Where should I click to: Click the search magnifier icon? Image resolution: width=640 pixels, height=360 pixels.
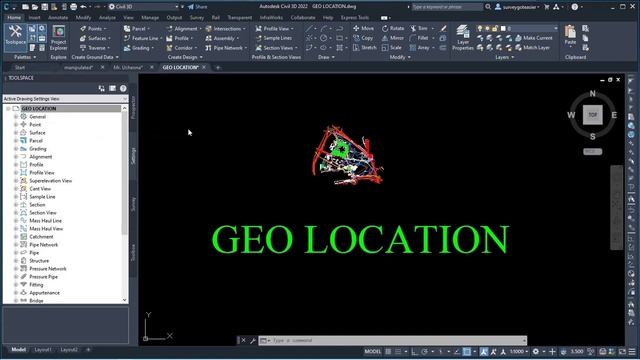click(488, 7)
